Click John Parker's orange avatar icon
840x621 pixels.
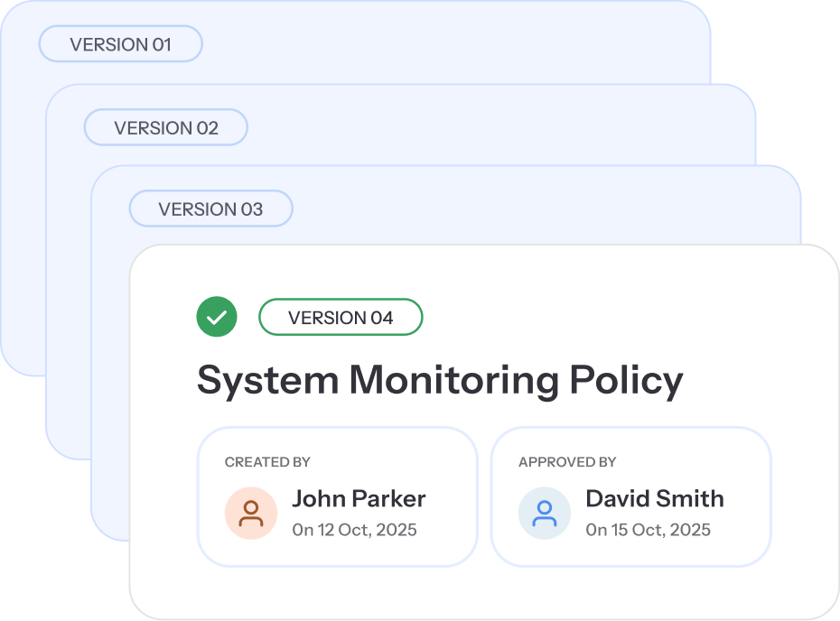(250, 514)
